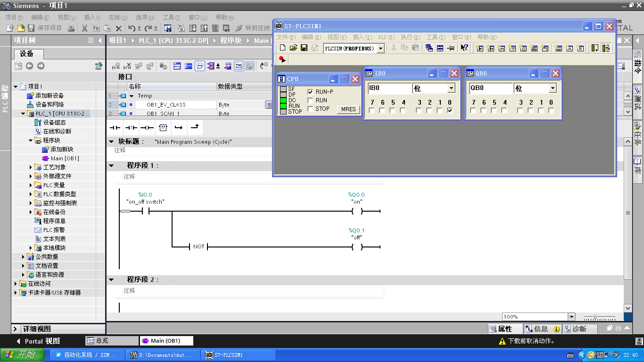The image size is (644, 362).
Task: Collapse the 程序块 folder
Action: (31, 140)
